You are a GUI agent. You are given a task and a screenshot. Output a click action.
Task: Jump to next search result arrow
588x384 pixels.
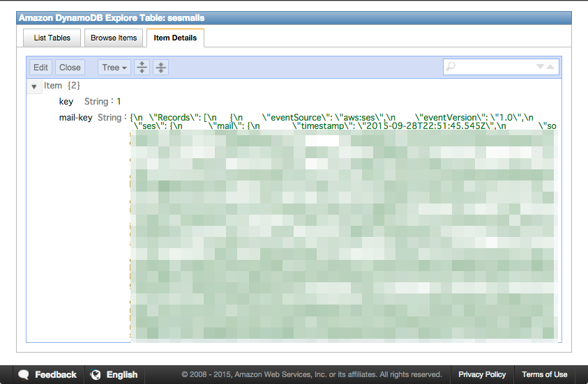(540, 67)
